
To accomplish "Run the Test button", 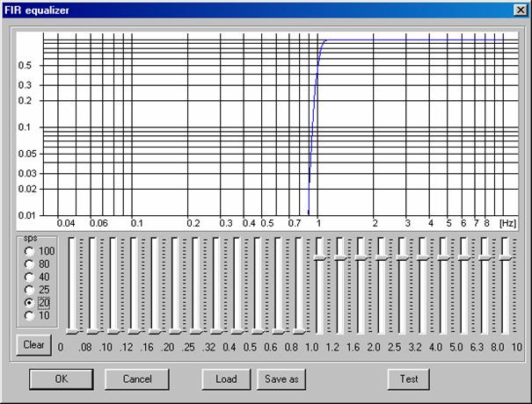I will click(x=409, y=379).
